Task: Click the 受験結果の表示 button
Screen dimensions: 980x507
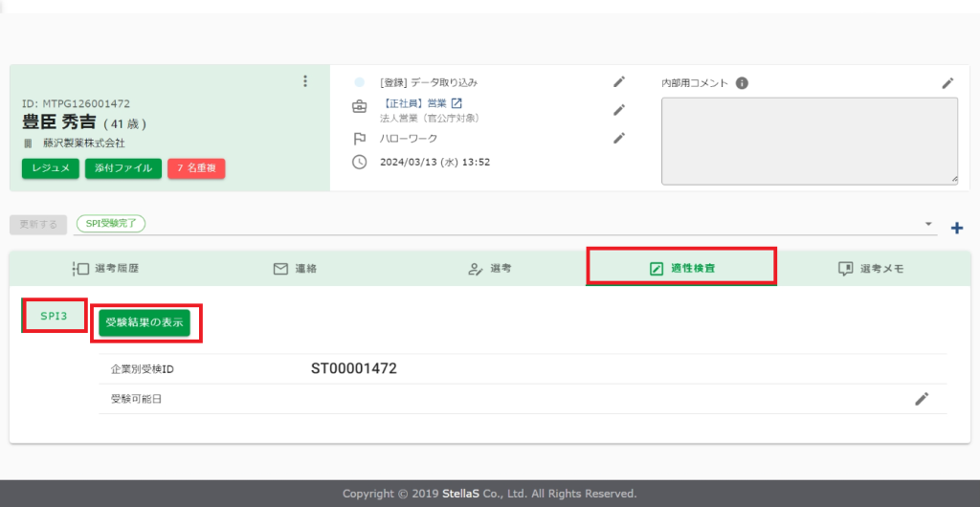Action: (x=145, y=323)
